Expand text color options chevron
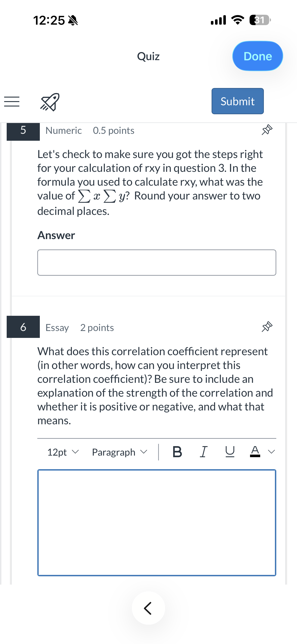 [x=271, y=452]
